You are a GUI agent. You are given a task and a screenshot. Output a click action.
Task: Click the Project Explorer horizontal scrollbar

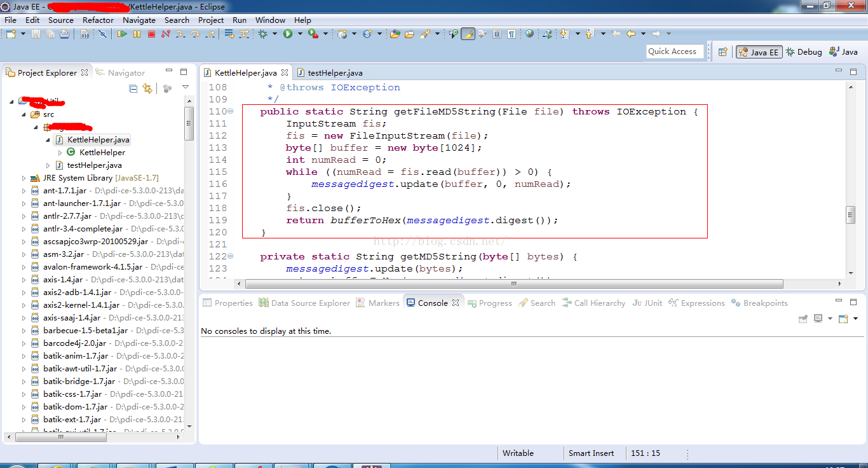[x=60, y=437]
